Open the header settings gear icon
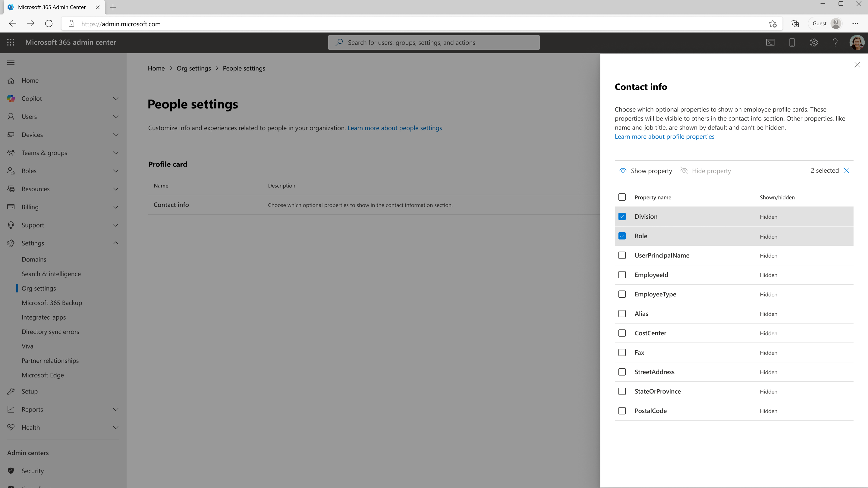Screen dimensions: 868x488 coord(813,42)
